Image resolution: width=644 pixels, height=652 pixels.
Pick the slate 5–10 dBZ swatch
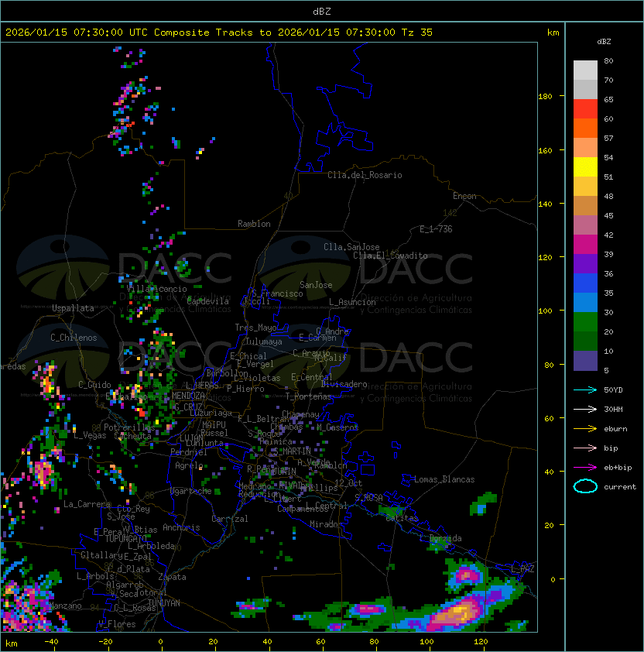pyautogui.click(x=585, y=361)
